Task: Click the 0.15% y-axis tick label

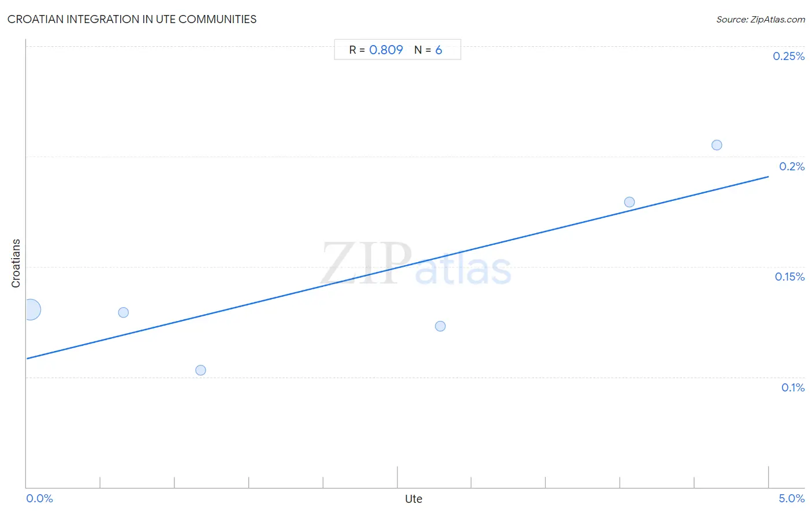Action: [789, 277]
